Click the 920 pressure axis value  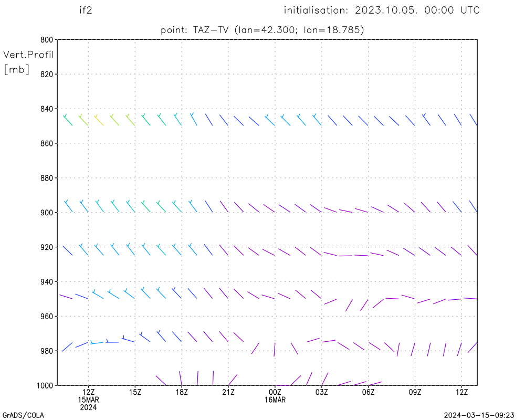coord(47,247)
